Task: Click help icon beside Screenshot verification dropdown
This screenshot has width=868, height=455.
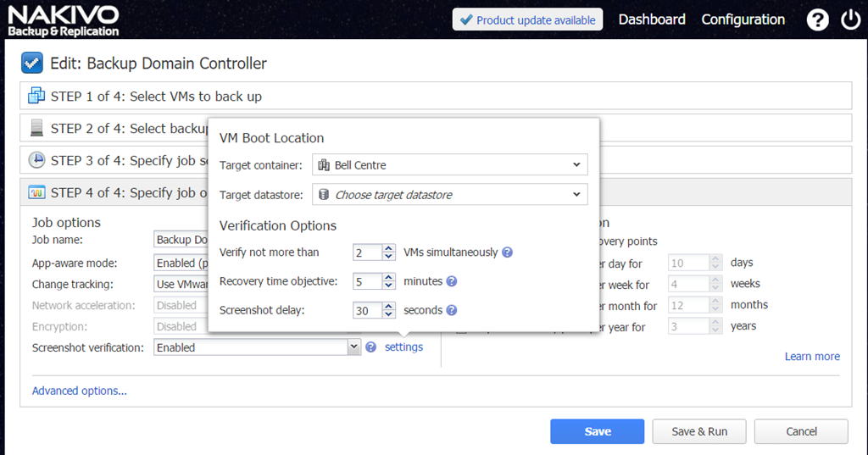Action: tap(371, 347)
